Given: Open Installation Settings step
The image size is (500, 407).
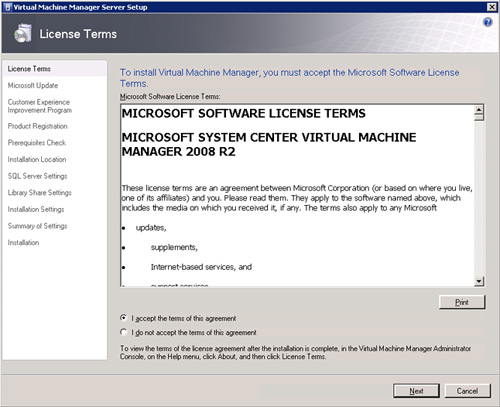Looking at the screenshot, I should pos(36,209).
